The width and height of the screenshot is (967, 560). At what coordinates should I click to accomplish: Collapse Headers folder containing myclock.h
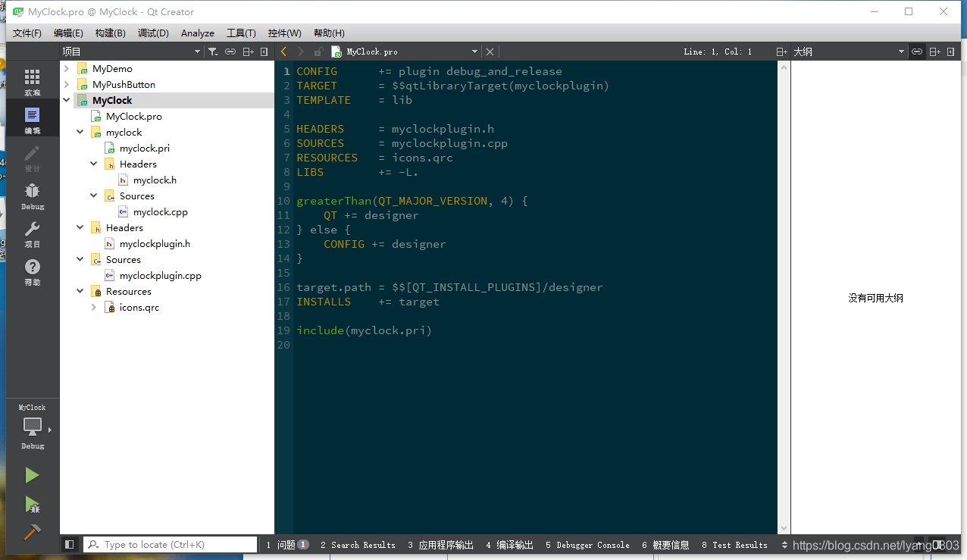[94, 164]
